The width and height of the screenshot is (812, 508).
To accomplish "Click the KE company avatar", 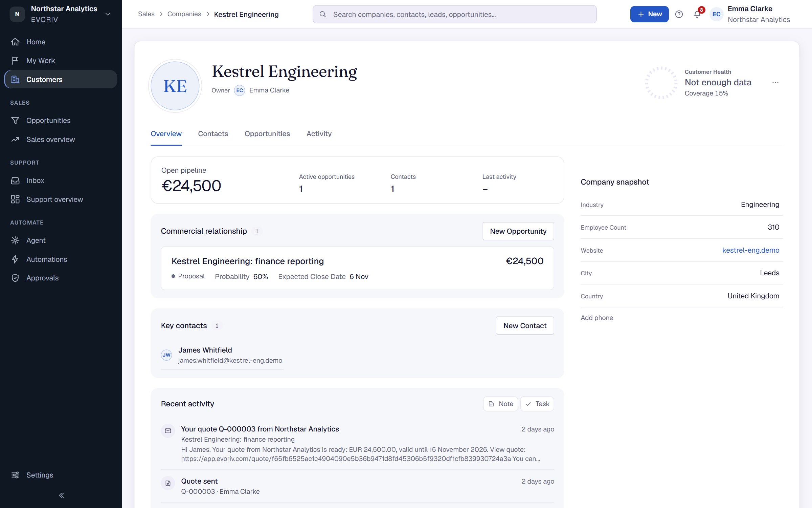I will [x=175, y=86].
